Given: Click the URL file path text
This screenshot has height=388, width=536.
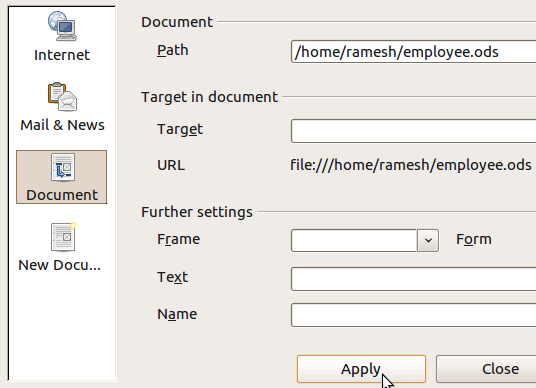Looking at the screenshot, I should pyautogui.click(x=411, y=165).
